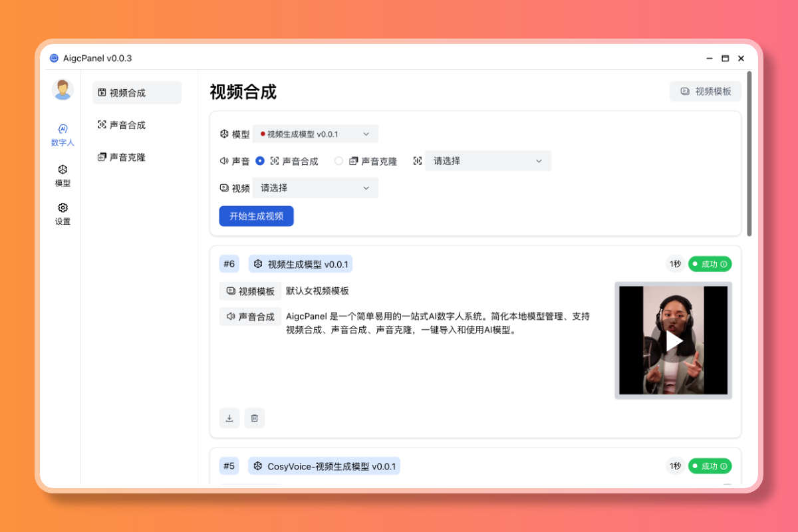The width and height of the screenshot is (798, 532).
Task: Open the 请选择 voice selection dropdown
Action: point(487,160)
